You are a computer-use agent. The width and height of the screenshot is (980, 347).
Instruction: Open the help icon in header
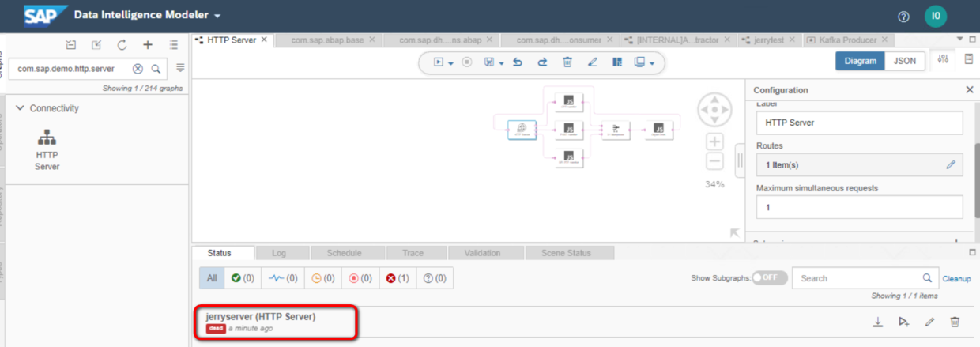pyautogui.click(x=904, y=17)
